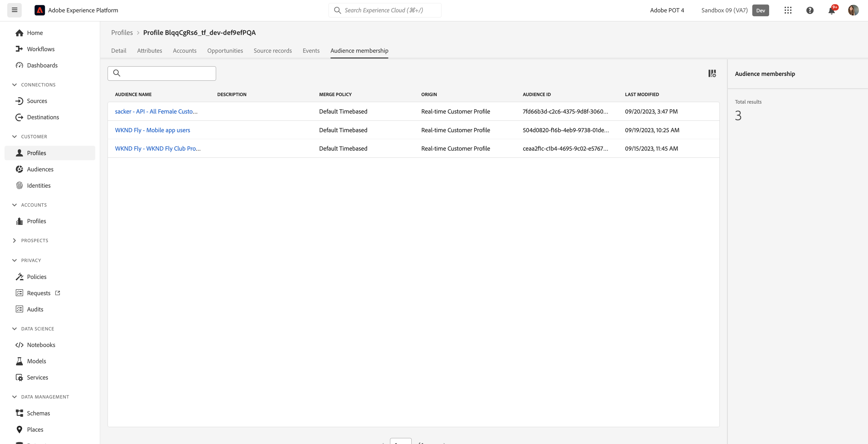Focus the audience membership search field
The image size is (868, 444).
pyautogui.click(x=162, y=73)
